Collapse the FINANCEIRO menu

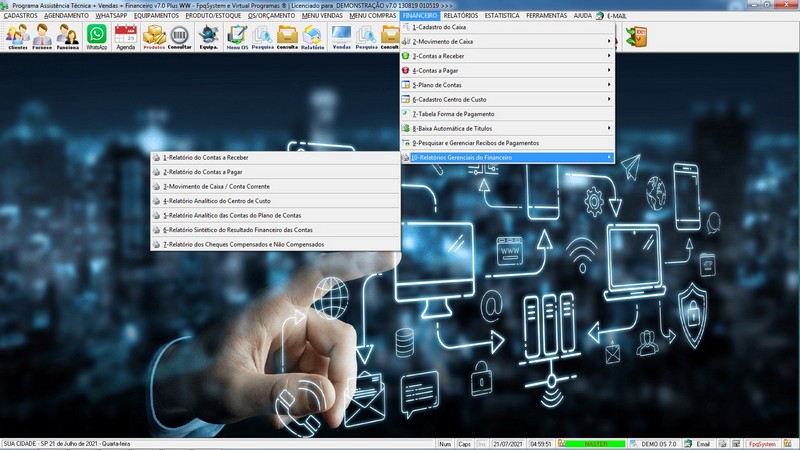click(420, 16)
